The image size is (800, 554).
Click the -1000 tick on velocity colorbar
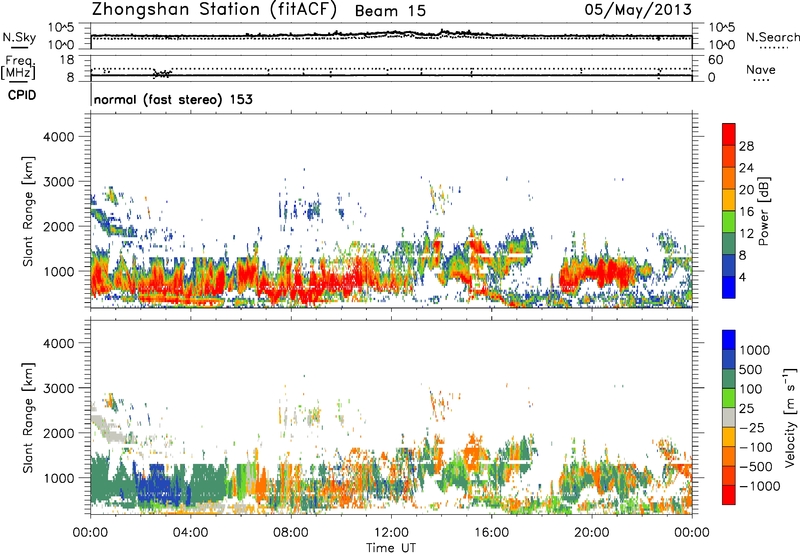pyautogui.click(x=759, y=486)
